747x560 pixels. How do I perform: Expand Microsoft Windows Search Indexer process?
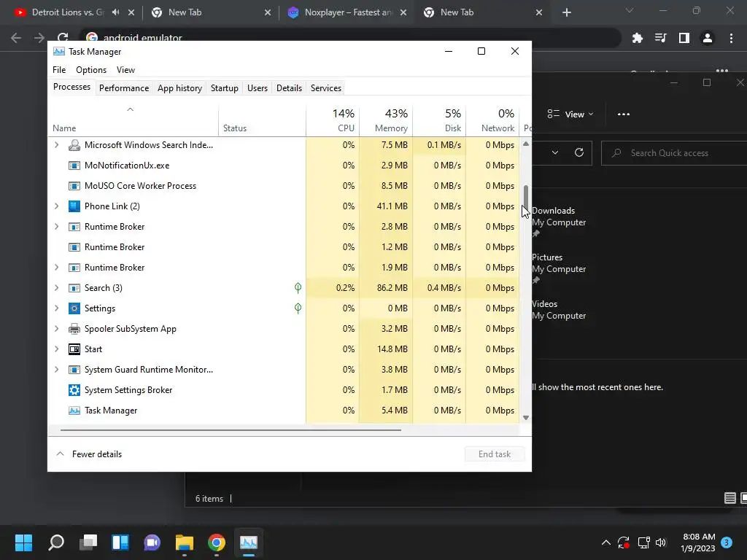57,145
